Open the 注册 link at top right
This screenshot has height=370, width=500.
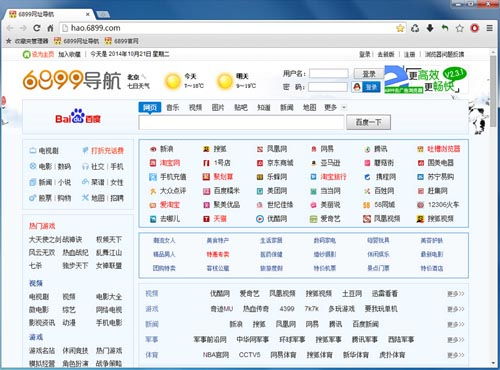pyautogui.click(x=409, y=54)
